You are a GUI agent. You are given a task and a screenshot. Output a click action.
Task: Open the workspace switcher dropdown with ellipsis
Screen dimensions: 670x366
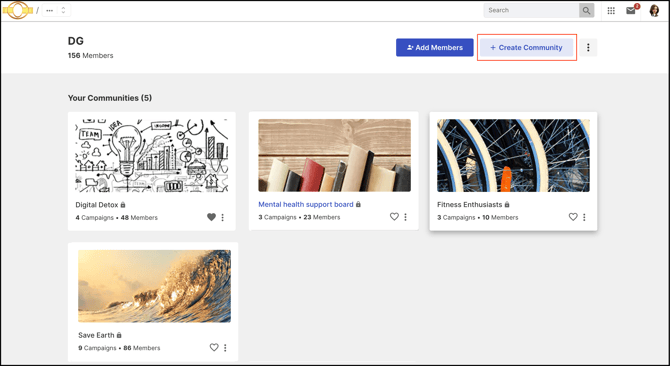tap(56, 10)
